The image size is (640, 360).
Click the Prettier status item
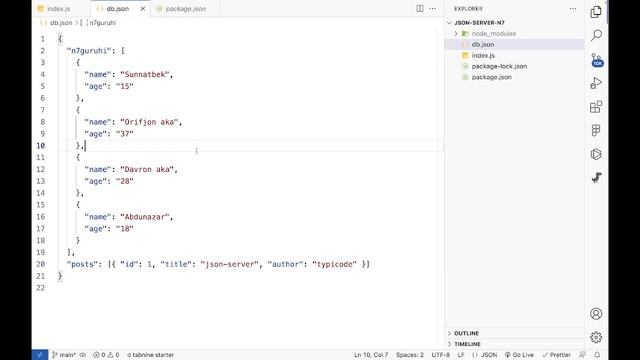pyautogui.click(x=556, y=355)
